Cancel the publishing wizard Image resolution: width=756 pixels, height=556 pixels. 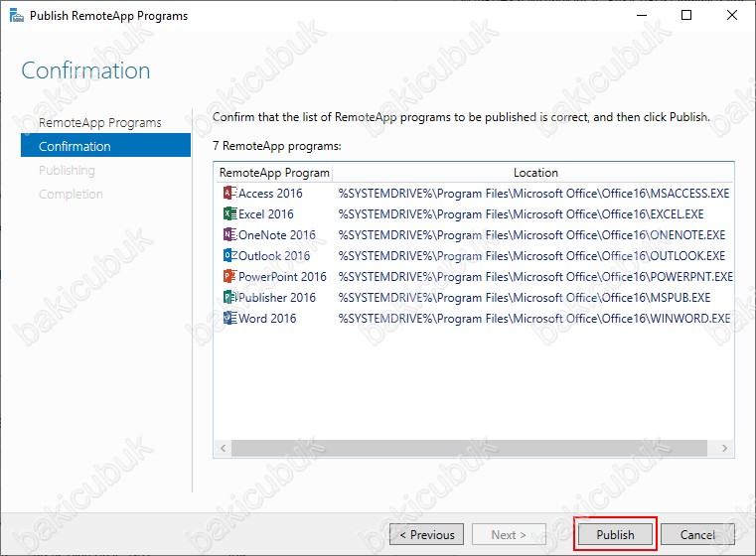pyautogui.click(x=697, y=534)
